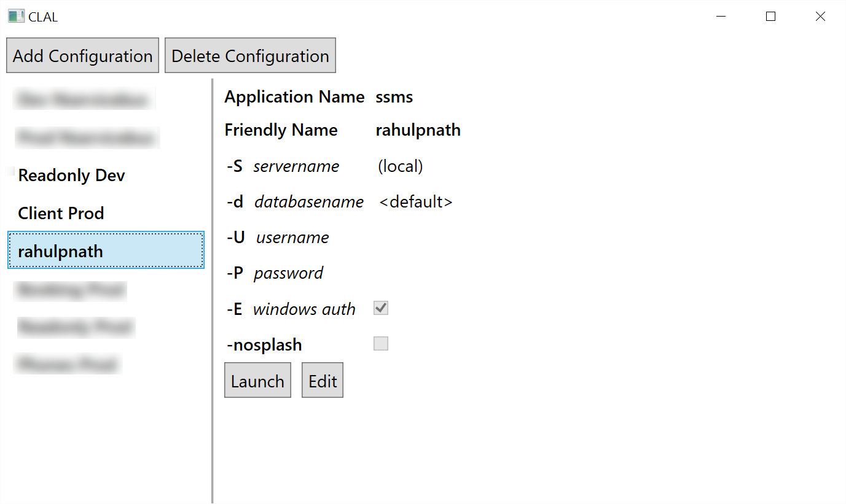Click the -P password label
Viewport: 846px width, 504px height.
tap(275, 273)
